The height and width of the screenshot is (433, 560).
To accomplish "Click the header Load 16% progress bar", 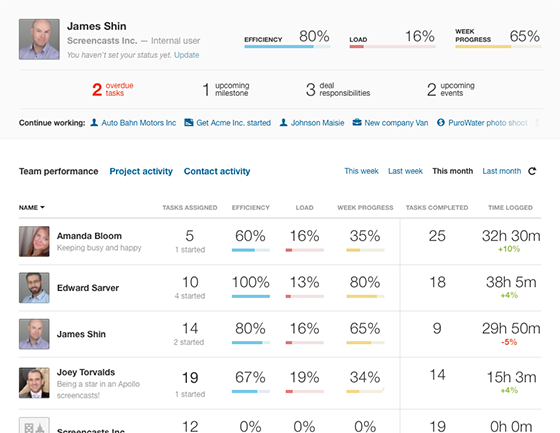I will [392, 46].
